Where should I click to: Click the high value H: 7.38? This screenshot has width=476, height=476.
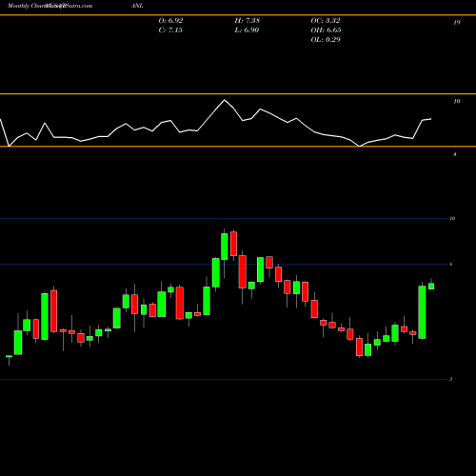(248, 21)
